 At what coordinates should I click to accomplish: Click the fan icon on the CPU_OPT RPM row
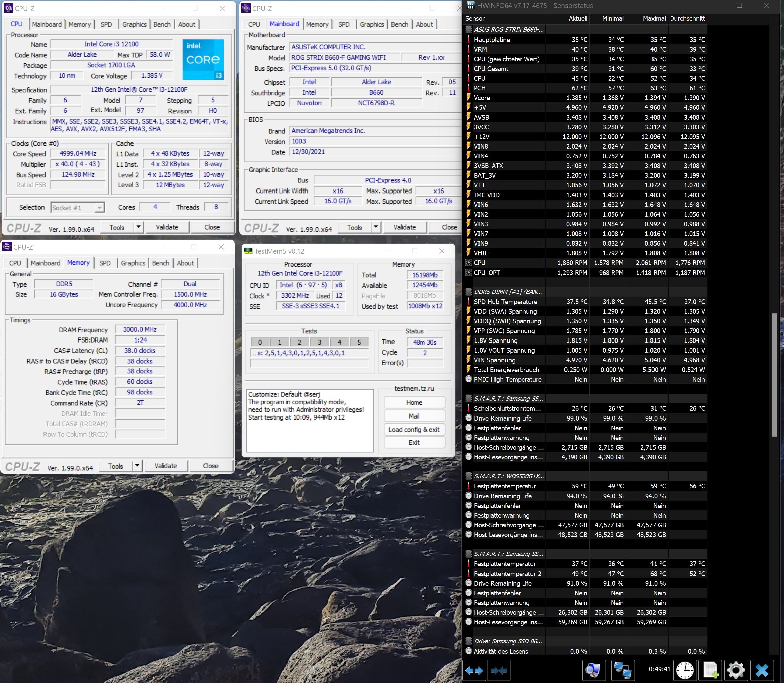pos(468,273)
